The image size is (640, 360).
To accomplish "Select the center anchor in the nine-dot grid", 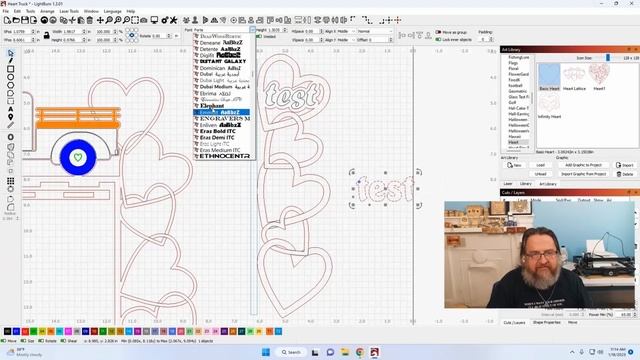I will tap(131, 36).
